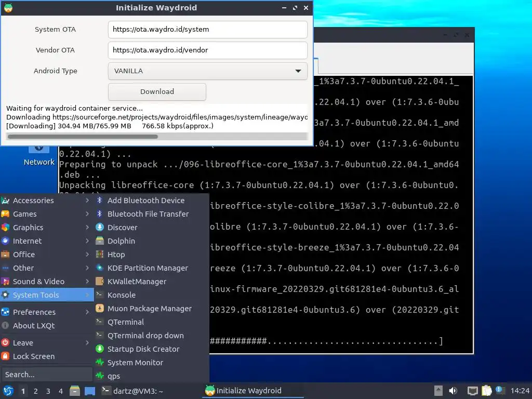532x399 pixels.
Task: Click the 14:24 clock on the panel
Action: [520, 391]
